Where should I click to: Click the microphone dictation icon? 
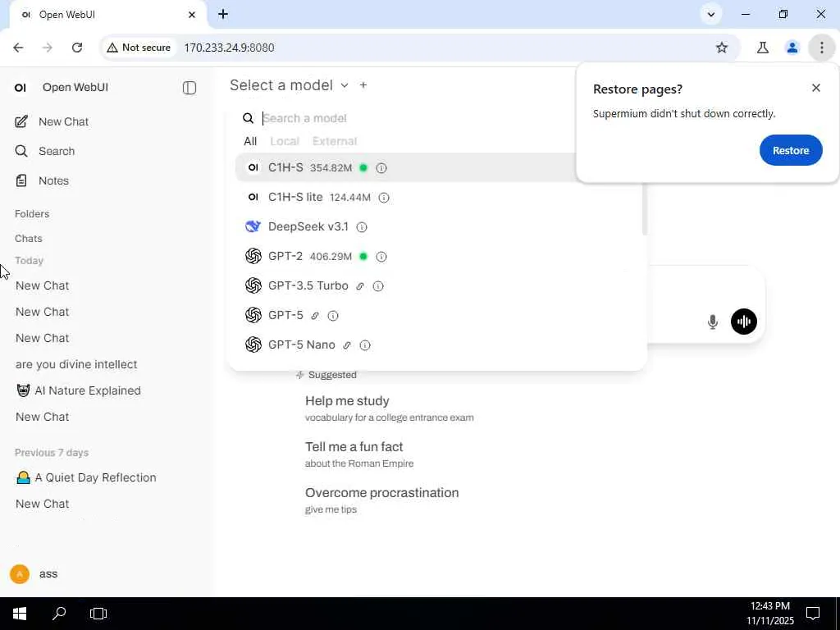[712, 322]
